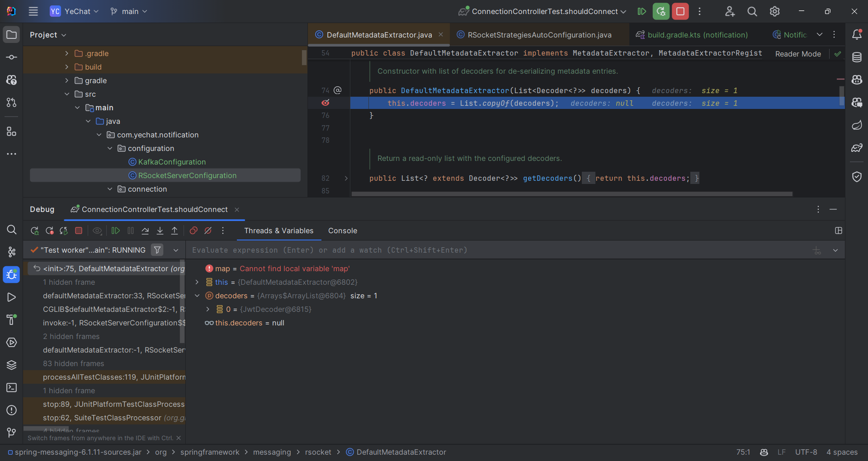
Task: Open the Git tool window
Action: [x=11, y=433]
